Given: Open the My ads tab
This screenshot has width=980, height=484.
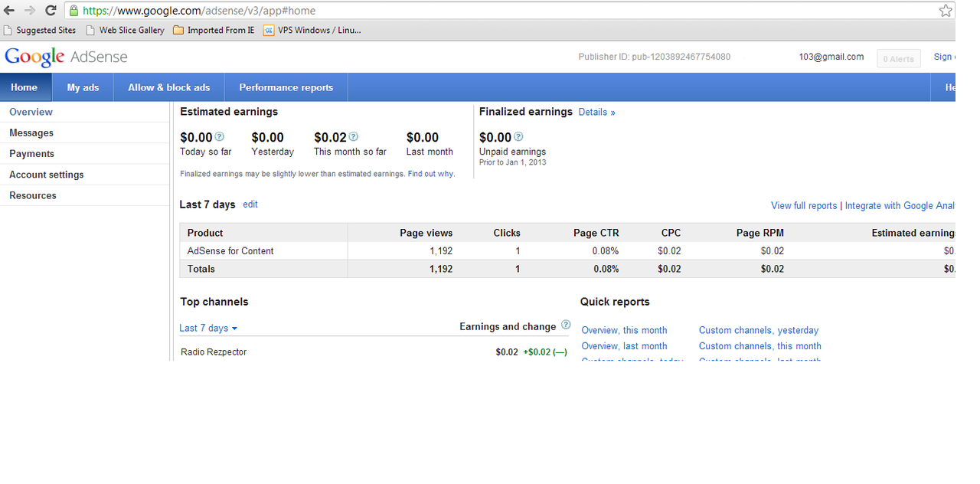Looking at the screenshot, I should coord(83,87).
